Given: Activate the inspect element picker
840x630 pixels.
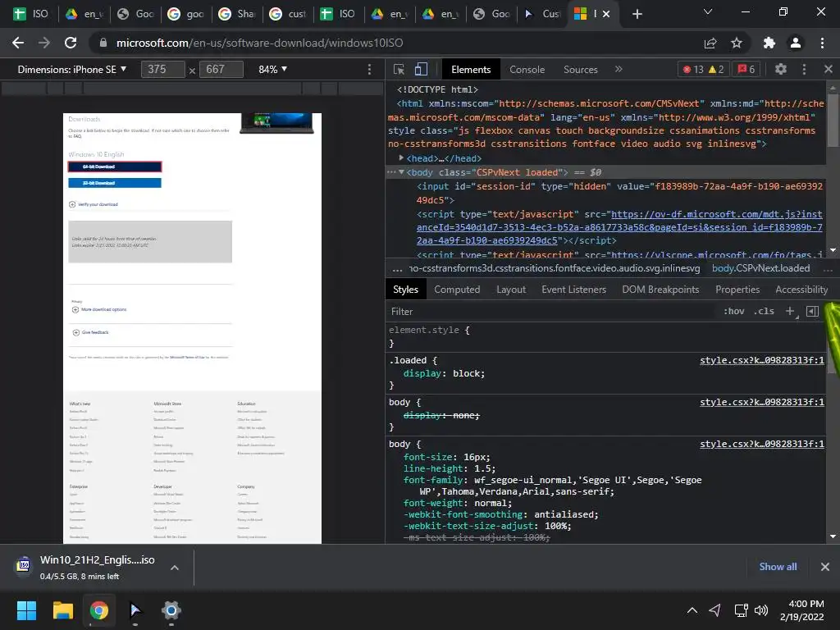Looking at the screenshot, I should [399, 69].
